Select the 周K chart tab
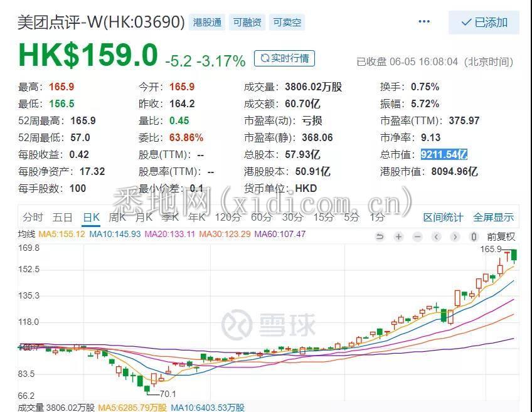 (x=117, y=217)
